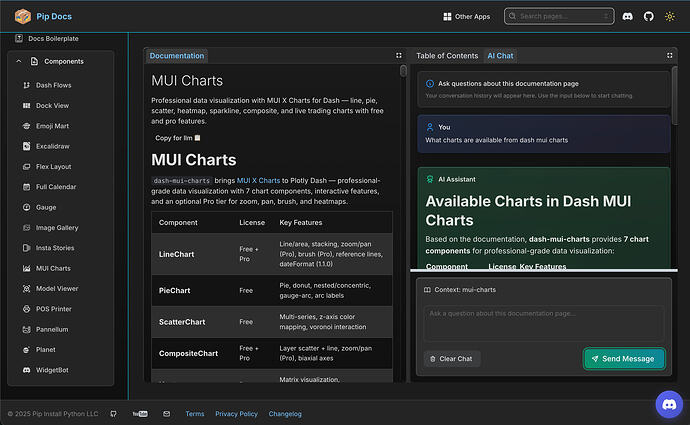Click the Clear Chat button
The width and height of the screenshot is (690, 425).
451,359
